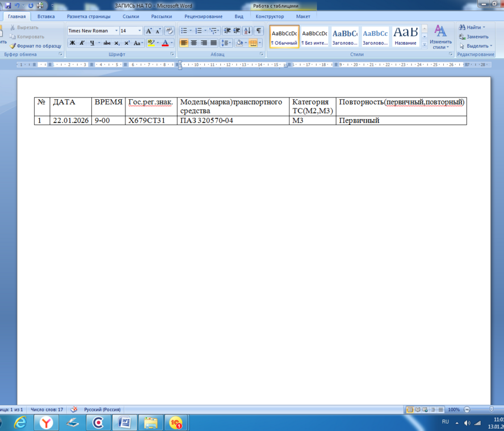Click the bulleted list icon

[x=184, y=31]
